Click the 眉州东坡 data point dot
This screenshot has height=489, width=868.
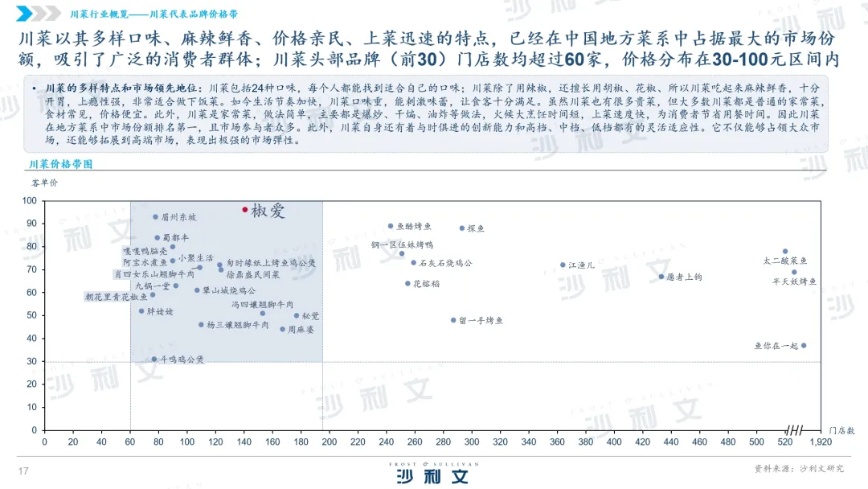pyautogui.click(x=156, y=217)
